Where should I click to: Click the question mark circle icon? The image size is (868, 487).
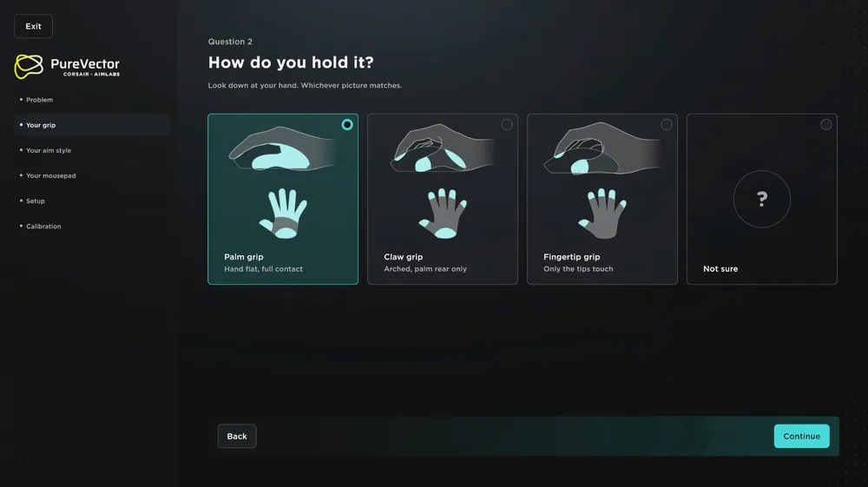pyautogui.click(x=762, y=199)
